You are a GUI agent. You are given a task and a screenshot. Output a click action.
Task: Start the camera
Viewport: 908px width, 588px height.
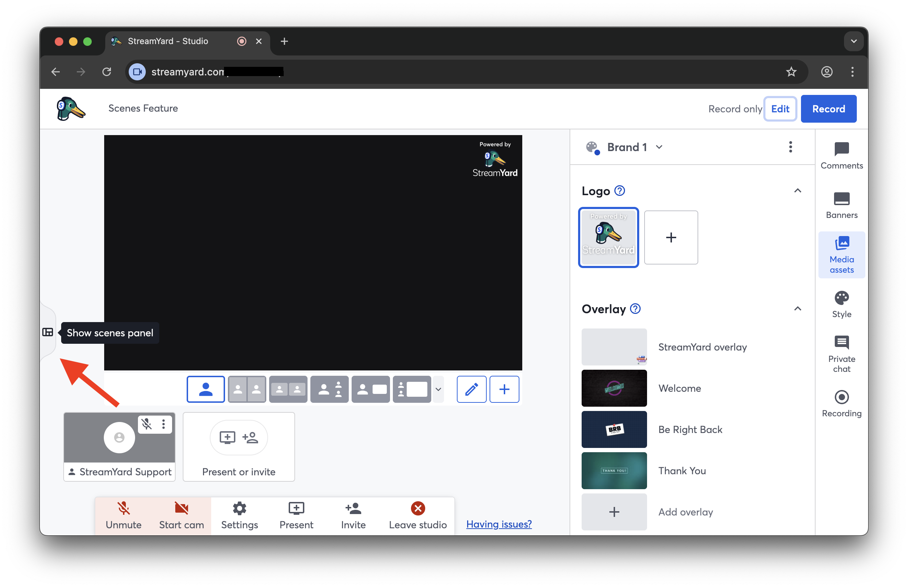(181, 515)
